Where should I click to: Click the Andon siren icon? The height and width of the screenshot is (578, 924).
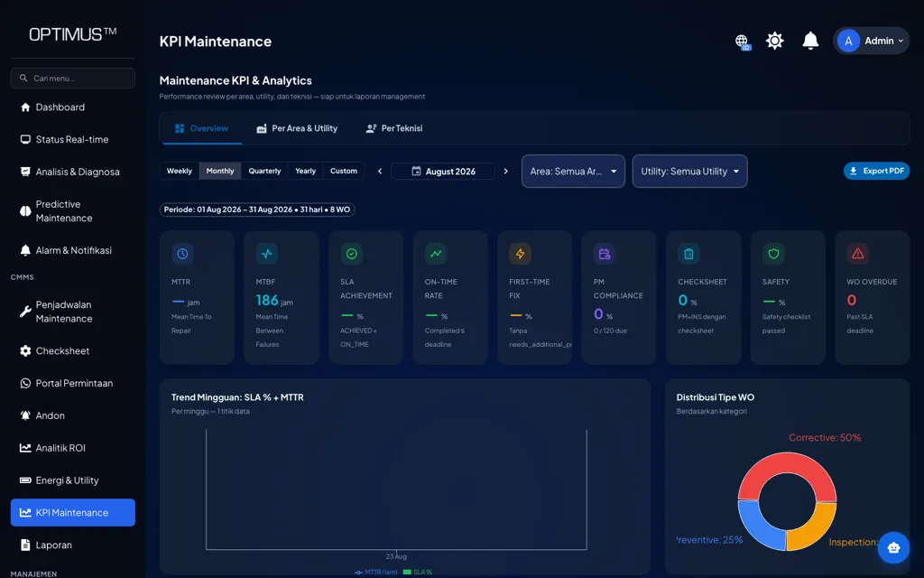[x=25, y=415]
